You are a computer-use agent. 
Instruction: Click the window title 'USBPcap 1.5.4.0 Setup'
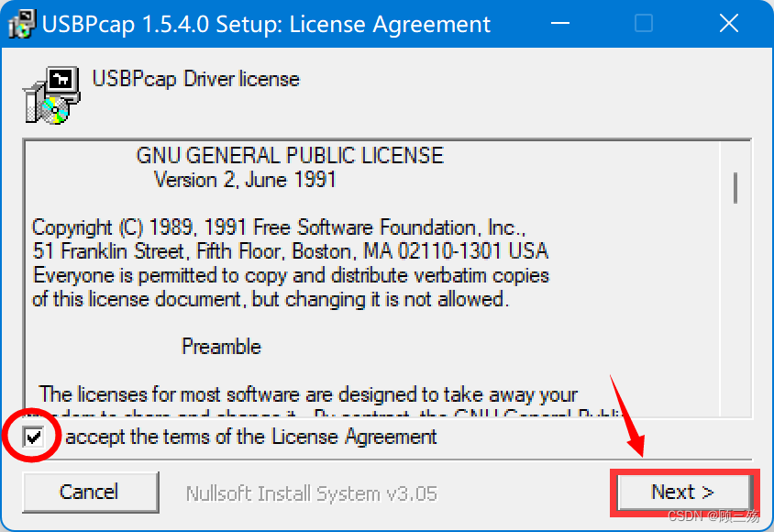tap(266, 24)
